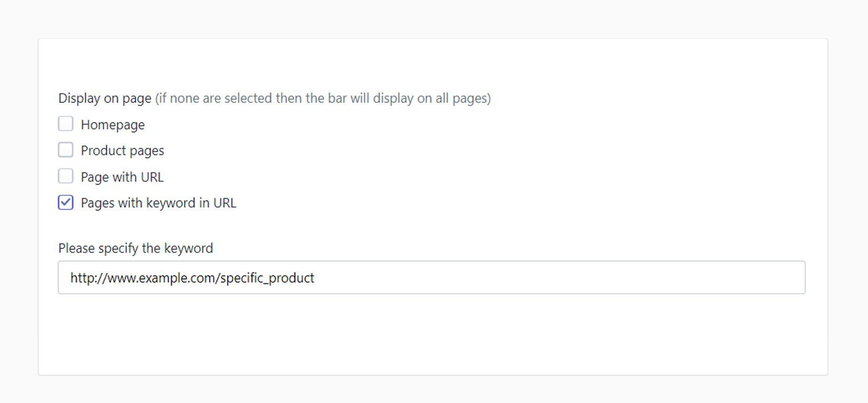
Task: Click the Homepage label text
Action: tap(113, 125)
